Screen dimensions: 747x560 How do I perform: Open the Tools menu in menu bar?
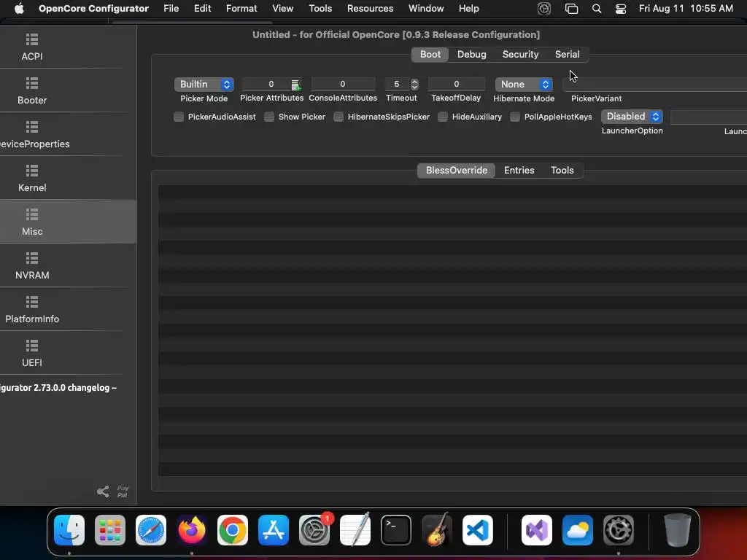click(320, 9)
